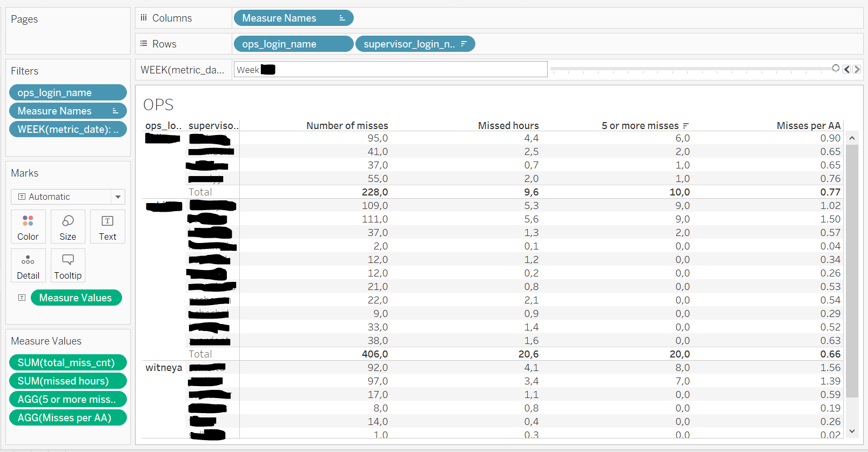Screen dimensions: 868x452
Task: Click Number of misses value 95,0
Action: coord(378,138)
